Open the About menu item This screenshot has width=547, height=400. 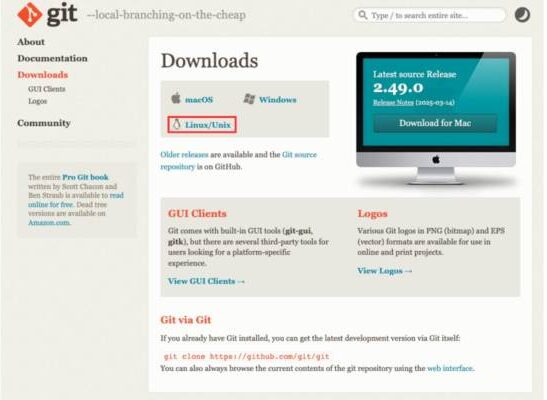pos(31,42)
